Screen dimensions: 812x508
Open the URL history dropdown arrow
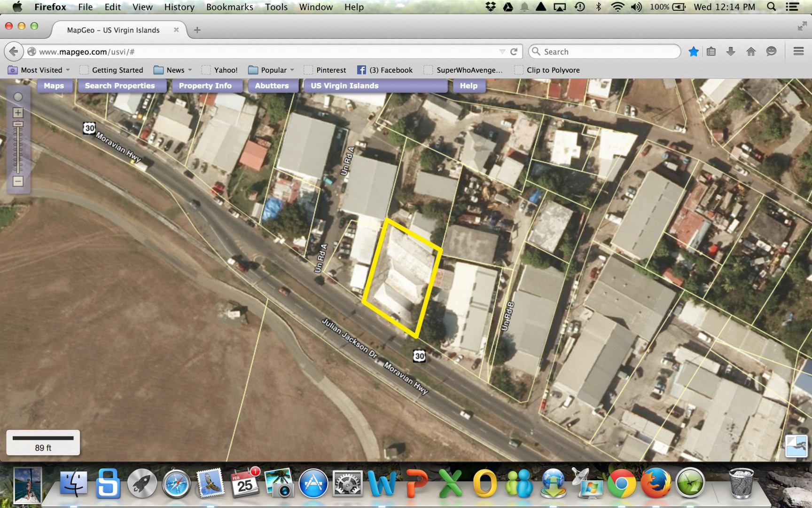click(x=502, y=52)
